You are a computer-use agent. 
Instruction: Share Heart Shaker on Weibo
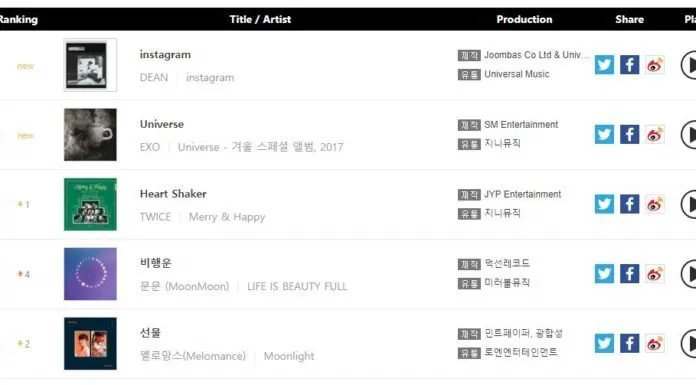[655, 204]
